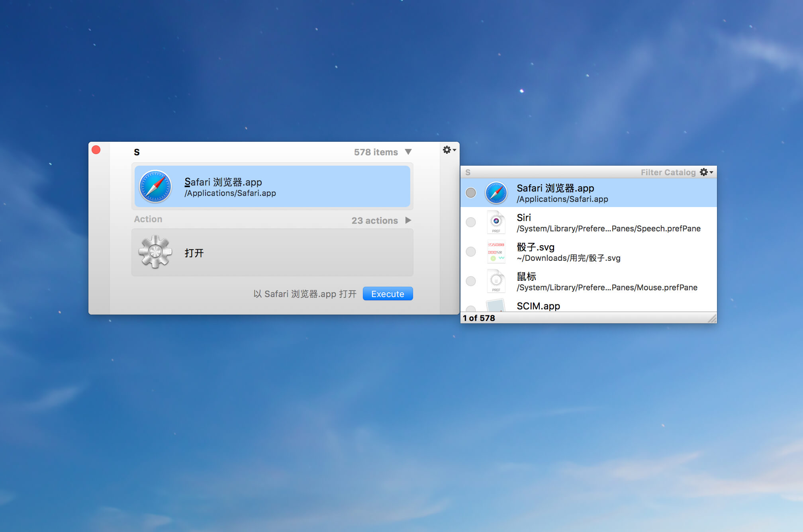
Task: Select the 鼠标 Mouse prefPane result
Action: point(589,281)
